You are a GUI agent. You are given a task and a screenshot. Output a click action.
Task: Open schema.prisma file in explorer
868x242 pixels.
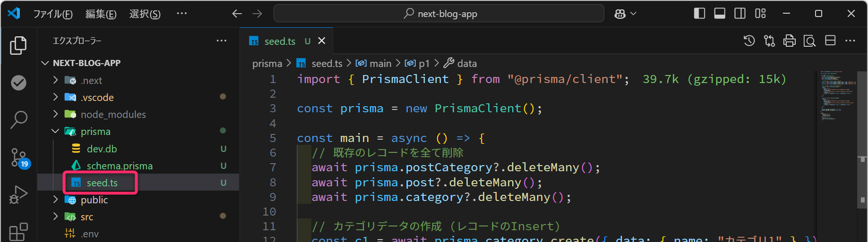pos(119,166)
